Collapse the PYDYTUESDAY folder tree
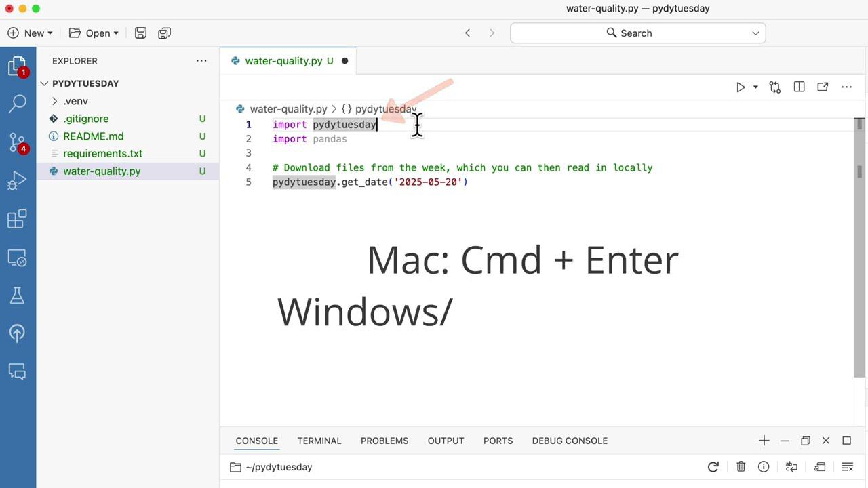Screen dimensions: 868x488 click(x=44, y=83)
